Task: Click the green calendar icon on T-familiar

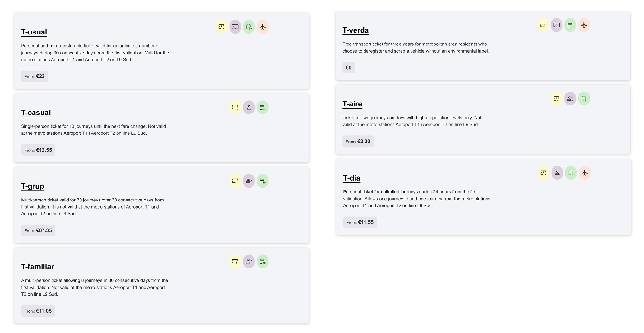Action: [x=262, y=261]
